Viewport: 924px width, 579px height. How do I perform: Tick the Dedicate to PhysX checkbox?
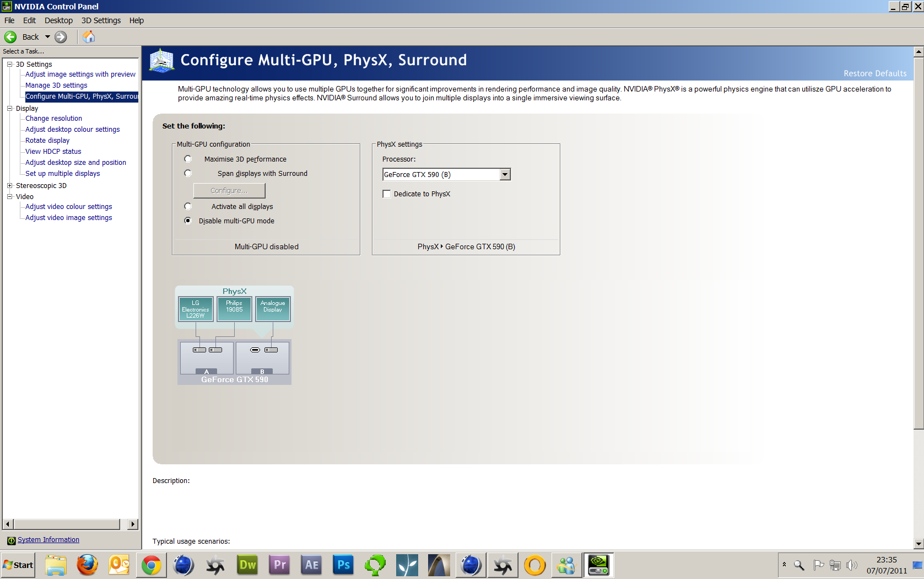387,194
